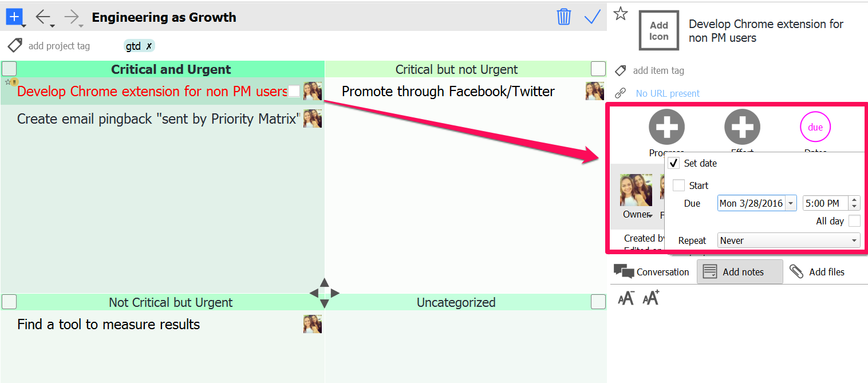
Task: Click the Add Icon placeholder box
Action: [658, 31]
